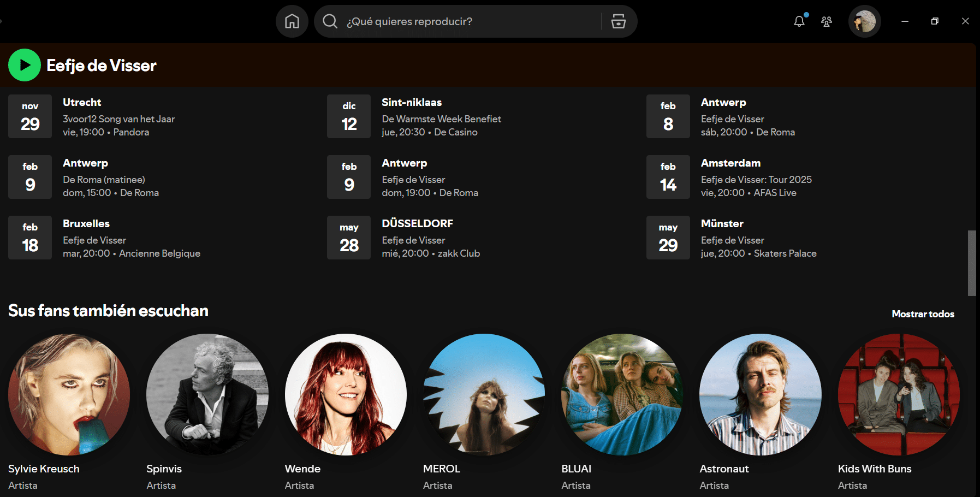Click the Astronaut name label

pos(724,469)
